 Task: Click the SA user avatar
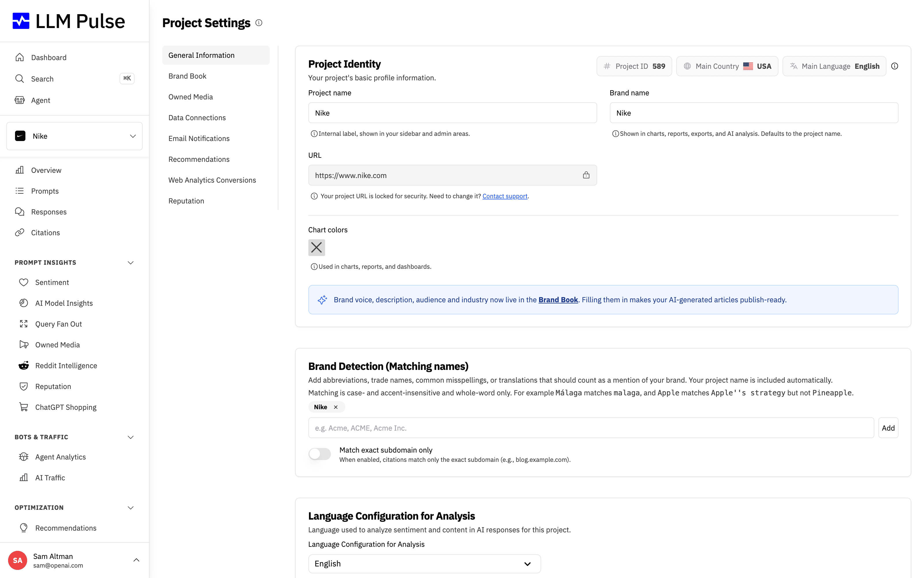[x=18, y=560]
